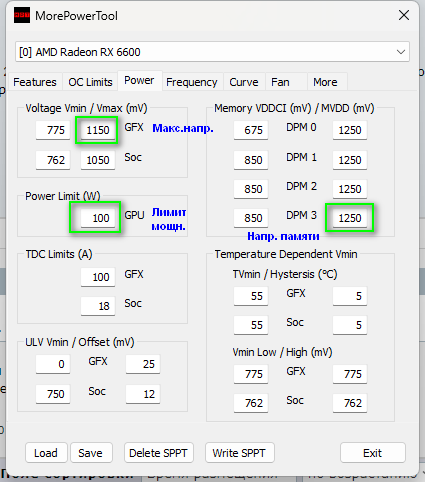The width and height of the screenshot is (425, 482).
Task: Click the TVmin GFX temperature field
Action: pyautogui.click(x=251, y=296)
